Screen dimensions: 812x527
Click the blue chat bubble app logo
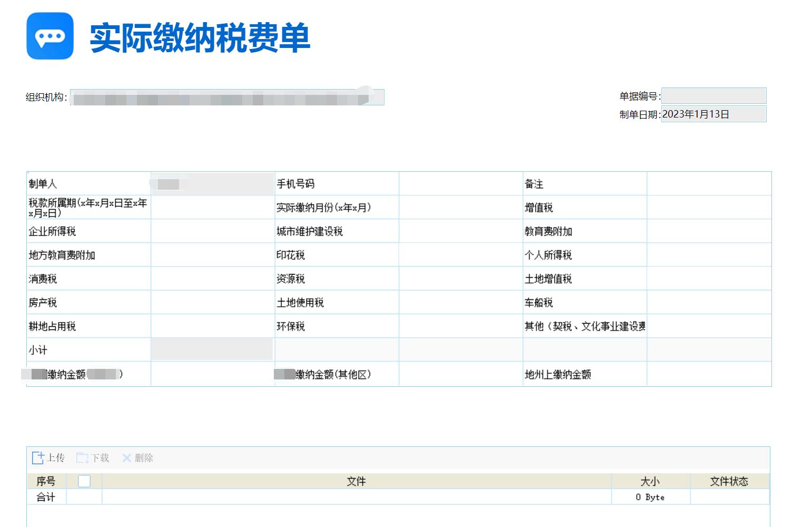pos(50,36)
